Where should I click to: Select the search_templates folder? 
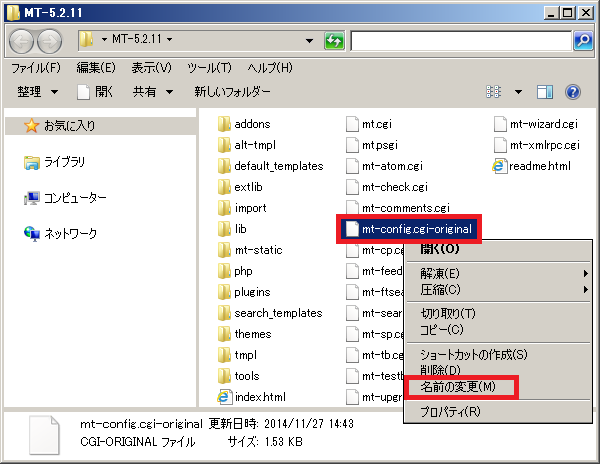coord(270,313)
